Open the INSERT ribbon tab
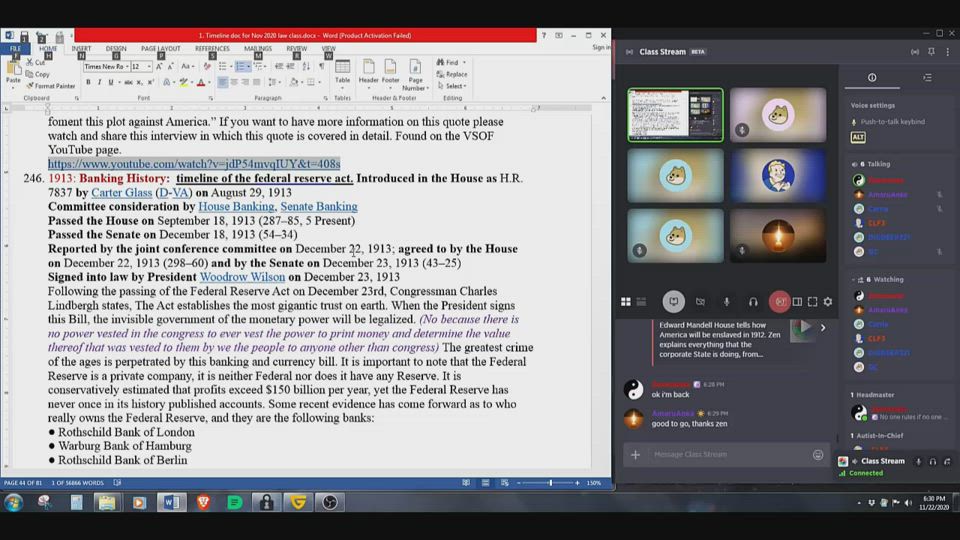Image resolution: width=960 pixels, height=540 pixels. (x=81, y=48)
